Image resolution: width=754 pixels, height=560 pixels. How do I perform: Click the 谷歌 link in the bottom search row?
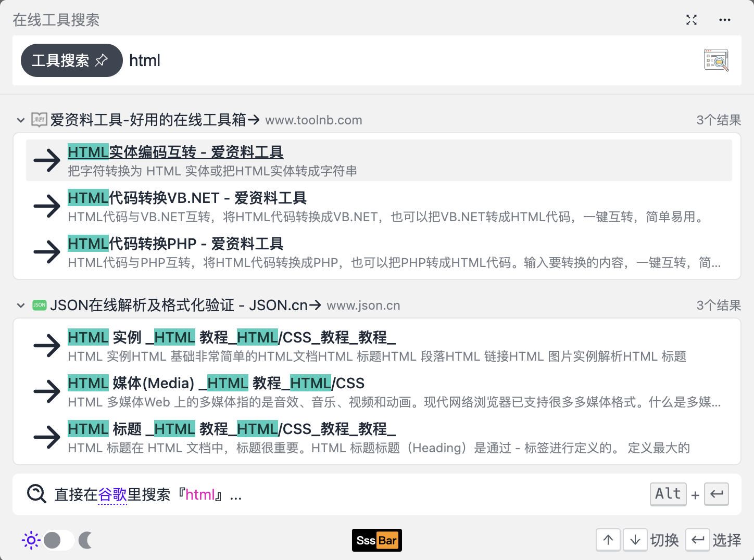tap(112, 494)
